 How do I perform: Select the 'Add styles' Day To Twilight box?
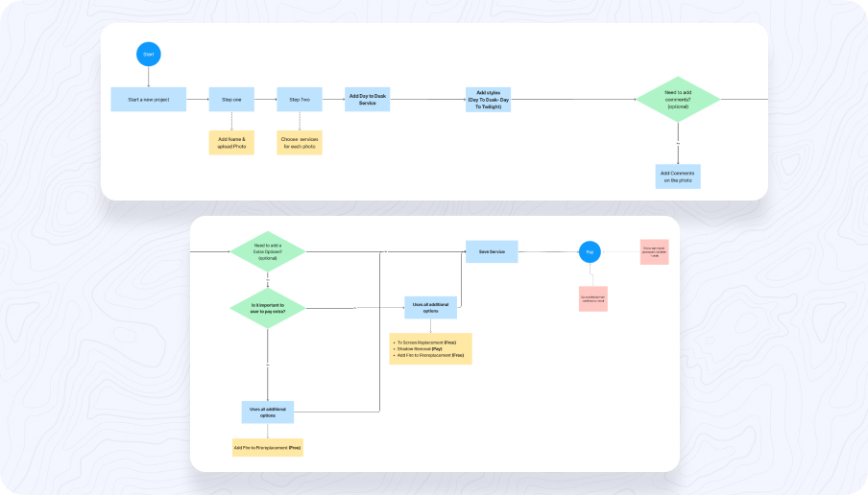(x=488, y=100)
